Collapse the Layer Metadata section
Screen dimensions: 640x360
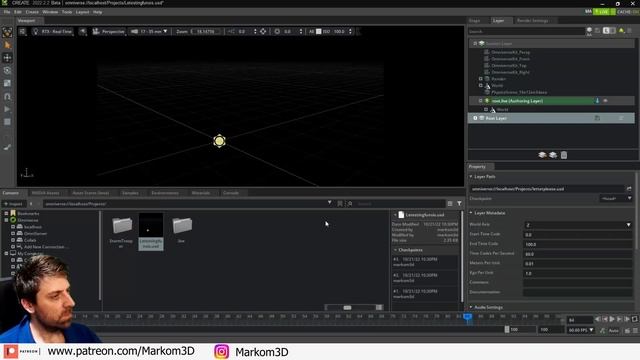tap(471, 213)
